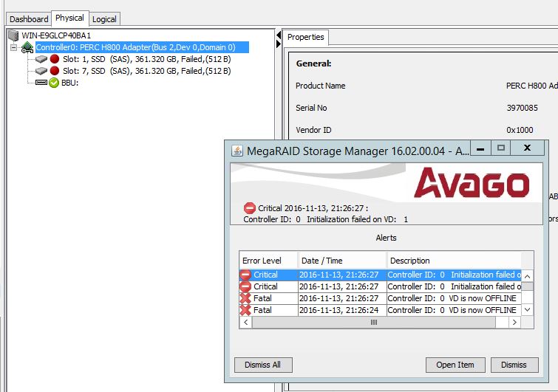Viewport: 558px width, 392px height.
Task: Click the alerts list scroll up arrow
Action: 528,276
